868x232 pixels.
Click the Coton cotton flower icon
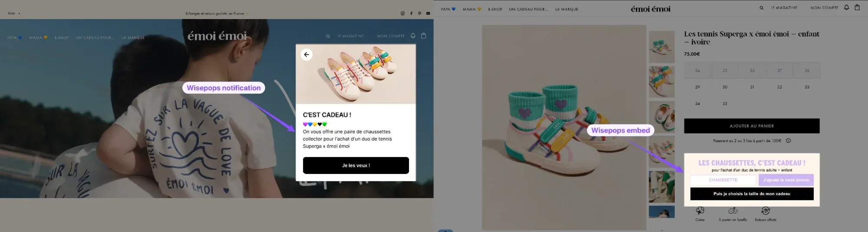coord(700,211)
